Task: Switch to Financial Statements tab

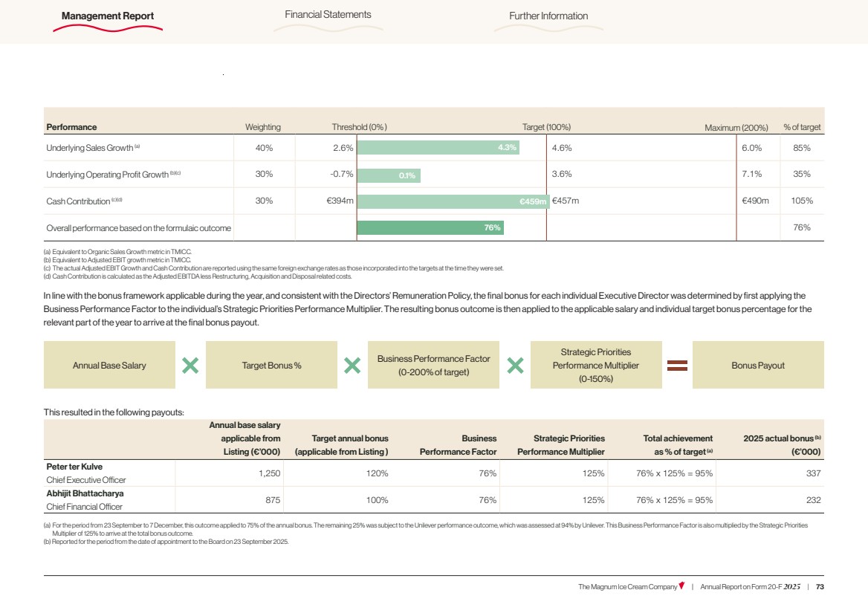Action: pos(328,14)
